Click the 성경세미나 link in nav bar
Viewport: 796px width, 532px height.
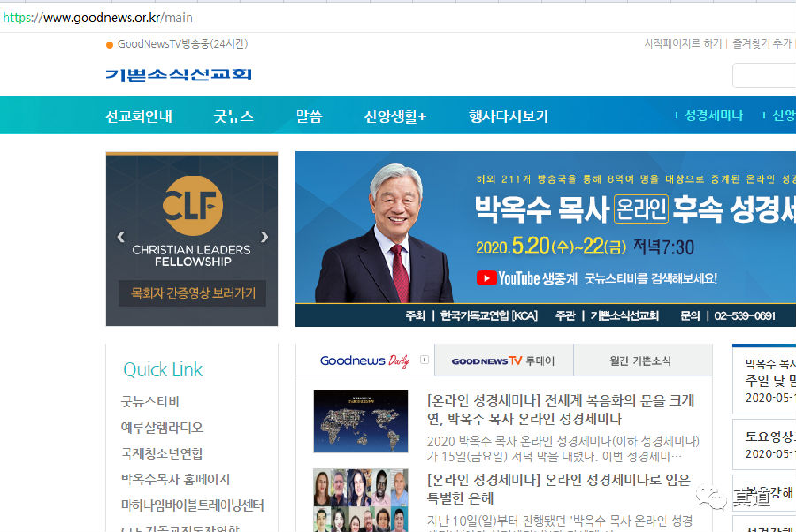pos(713,116)
